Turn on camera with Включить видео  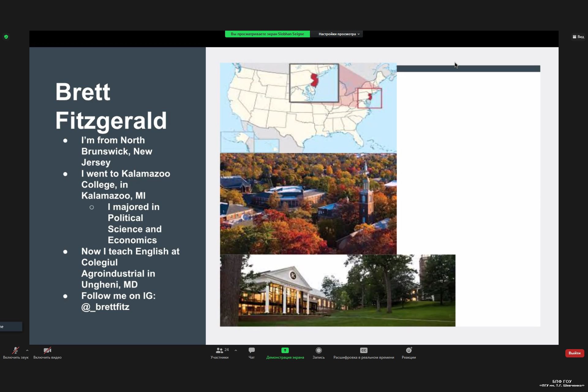point(47,353)
